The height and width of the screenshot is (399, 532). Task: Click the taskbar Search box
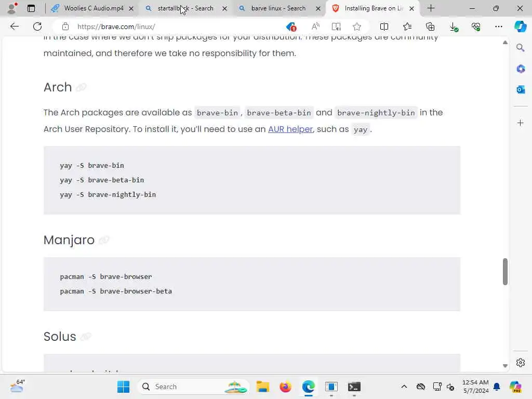point(193,387)
